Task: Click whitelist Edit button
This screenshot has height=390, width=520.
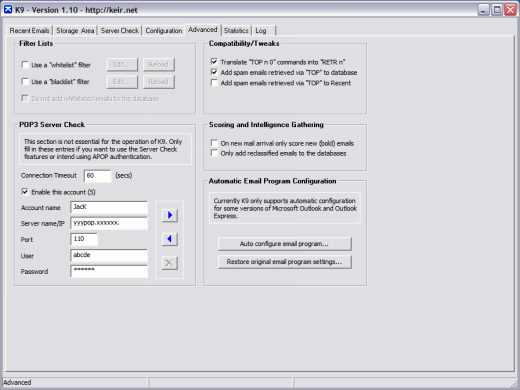Action: [x=122, y=64]
